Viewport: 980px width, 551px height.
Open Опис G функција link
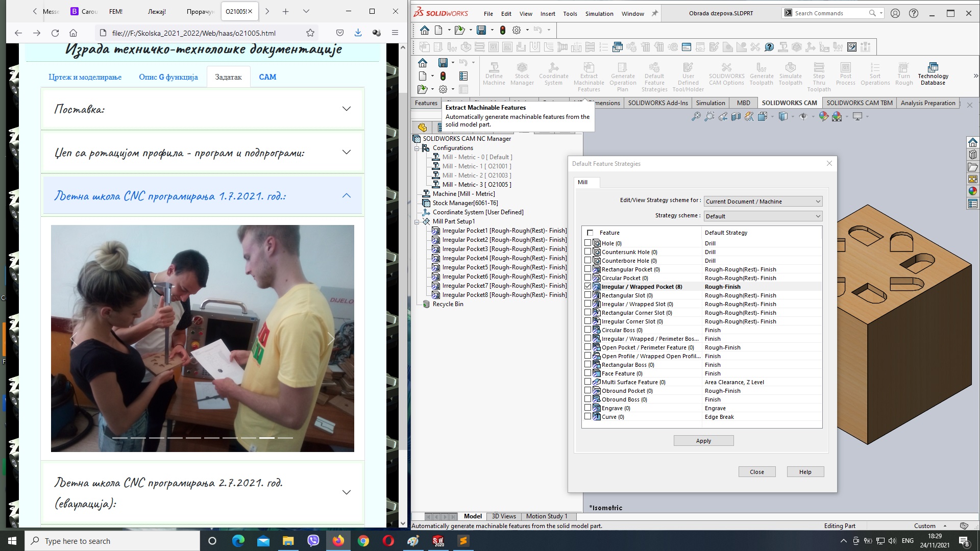[168, 77]
